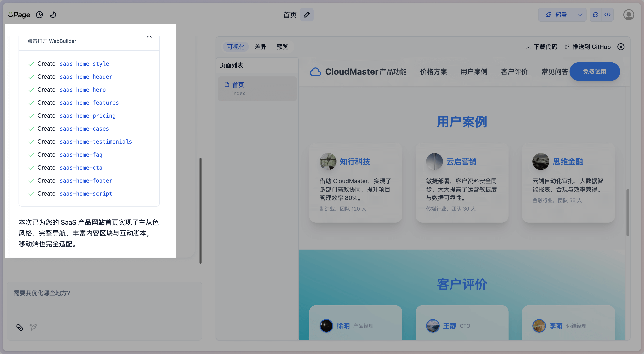Switch to the code view icon
The height and width of the screenshot is (354, 644).
pyautogui.click(x=607, y=15)
